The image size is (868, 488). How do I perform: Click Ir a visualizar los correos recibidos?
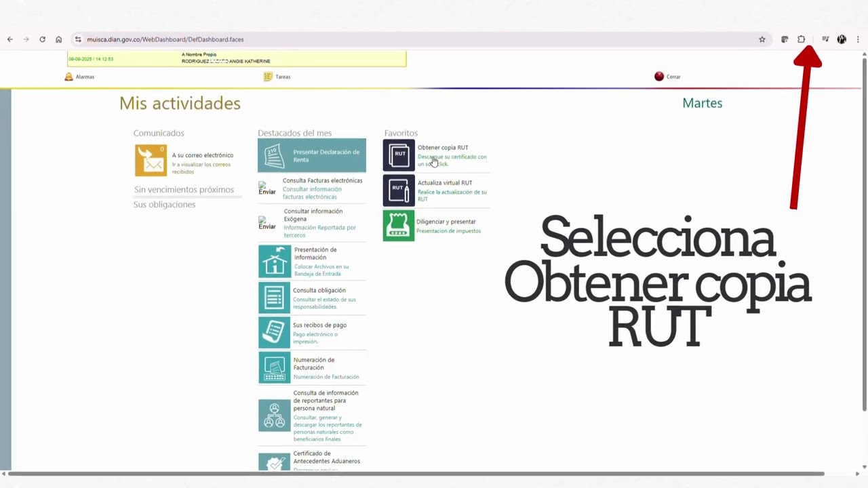coord(201,168)
